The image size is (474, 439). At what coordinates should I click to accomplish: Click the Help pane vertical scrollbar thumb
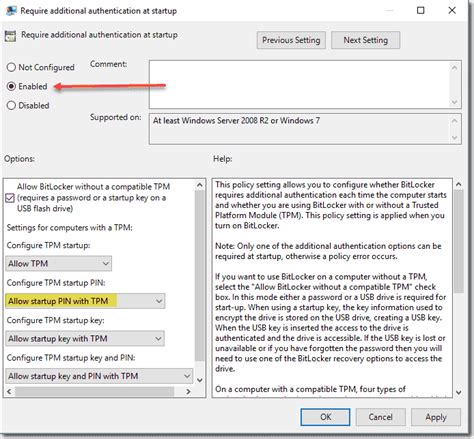click(459, 241)
